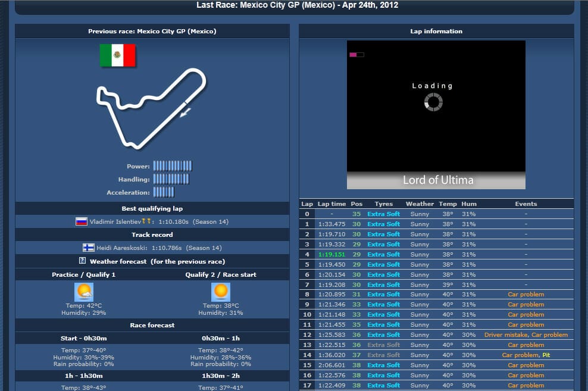Click the Events column header

pos(526,204)
